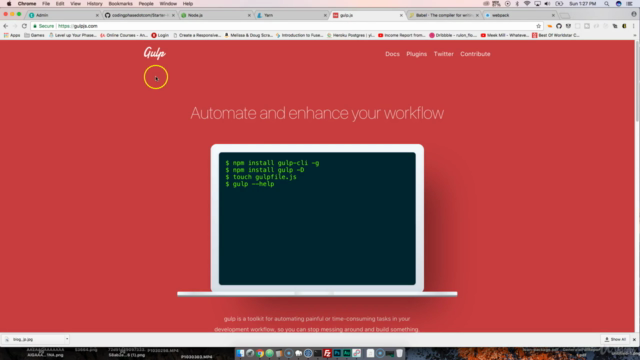Open the Apple menu
The image size is (640, 360).
coord(9,4)
